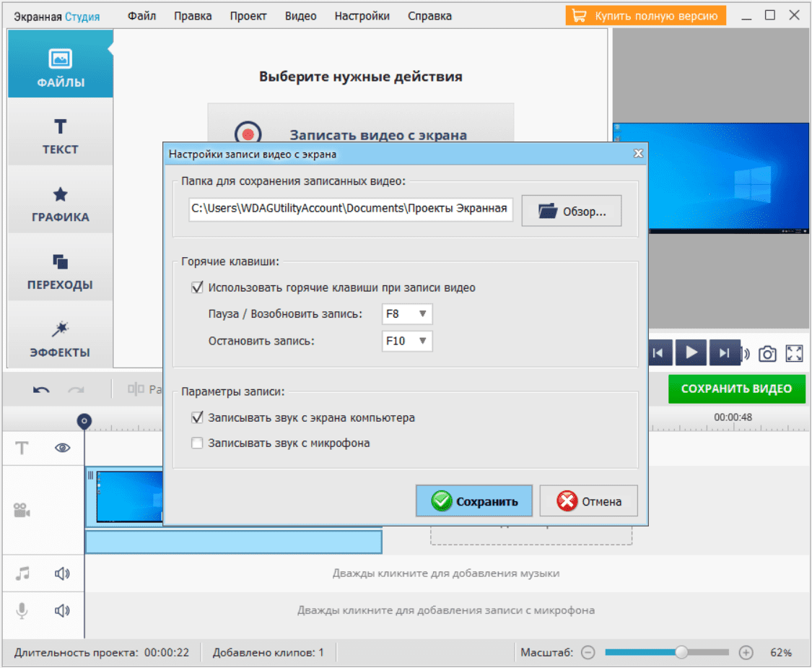Open the Файлы sidebar tab

pos(60,64)
